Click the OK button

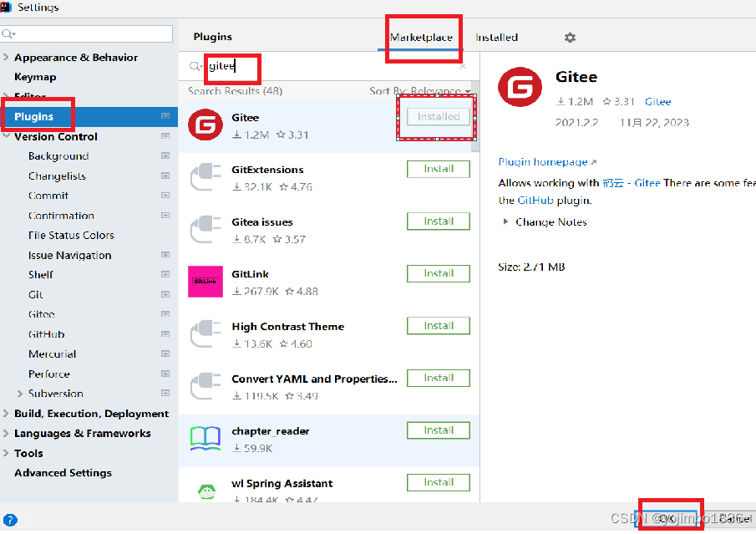(667, 519)
